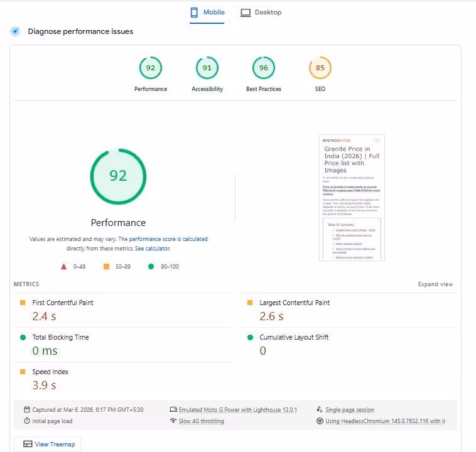This screenshot has height=452, width=476.
Task: Open performance score is calculated link
Action: (168, 239)
